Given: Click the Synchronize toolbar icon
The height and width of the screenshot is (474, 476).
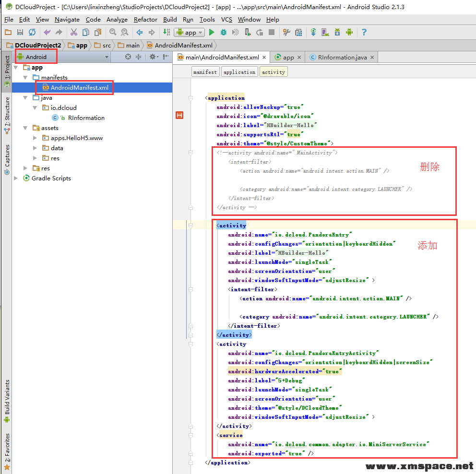Looking at the screenshot, I should (x=32, y=32).
